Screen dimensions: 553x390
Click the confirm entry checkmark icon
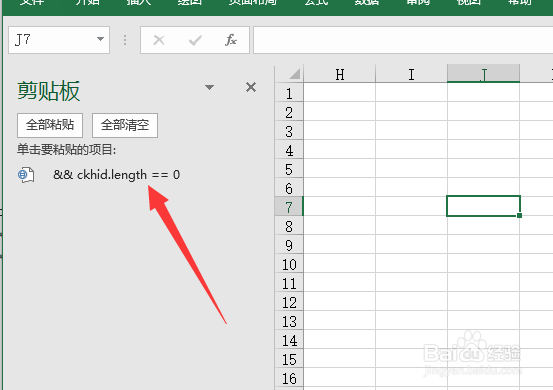[x=195, y=40]
